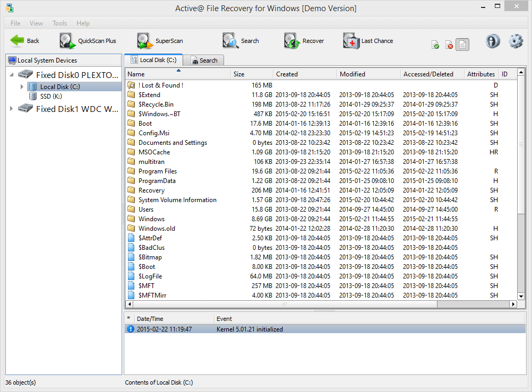Viewport: 532px width, 392px height.
Task: Expand the Local Disk (C:) tree node
Action: 22,87
